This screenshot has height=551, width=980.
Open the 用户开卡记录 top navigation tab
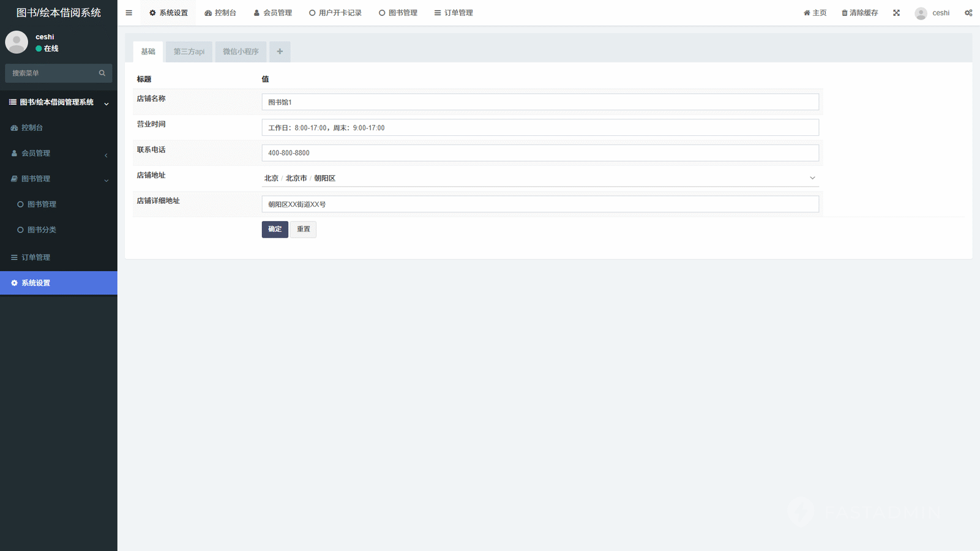coord(335,13)
